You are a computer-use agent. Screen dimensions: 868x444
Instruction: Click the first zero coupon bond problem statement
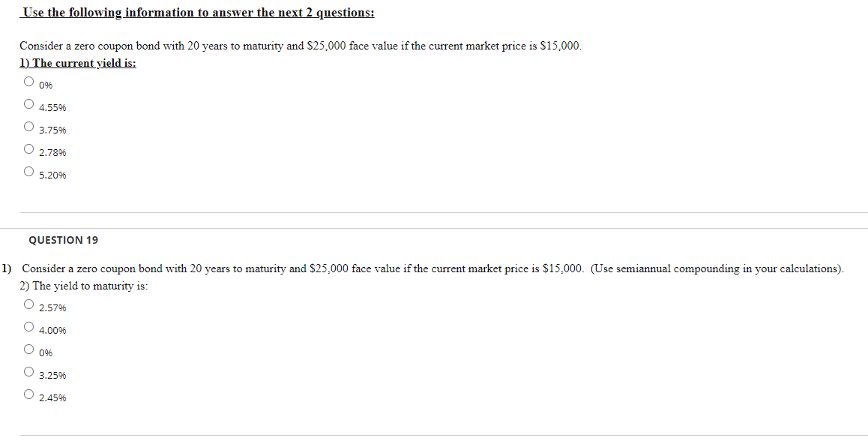tap(301, 46)
